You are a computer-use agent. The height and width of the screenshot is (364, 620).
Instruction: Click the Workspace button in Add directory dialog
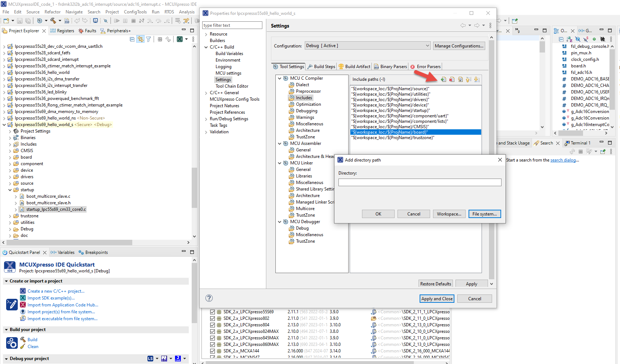point(449,214)
